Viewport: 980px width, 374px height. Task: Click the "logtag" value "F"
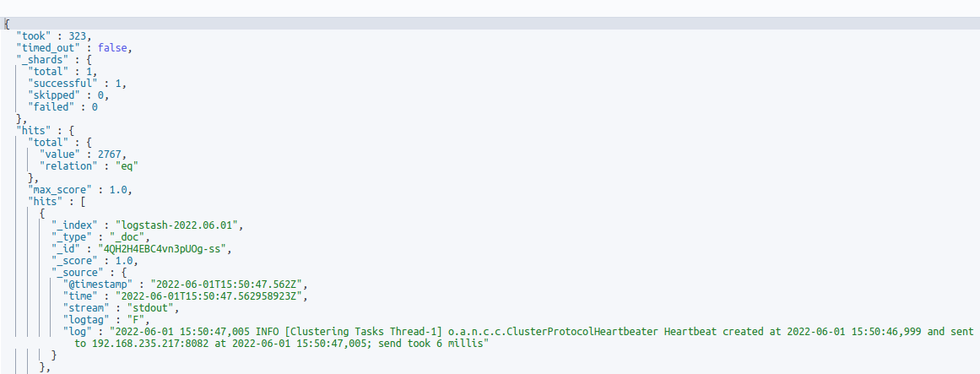[135, 320]
